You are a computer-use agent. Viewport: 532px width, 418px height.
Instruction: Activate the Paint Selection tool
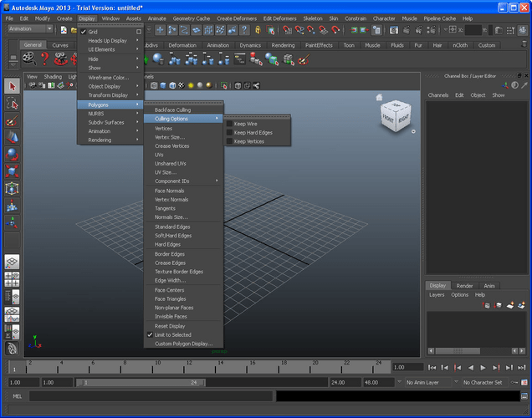point(13,120)
